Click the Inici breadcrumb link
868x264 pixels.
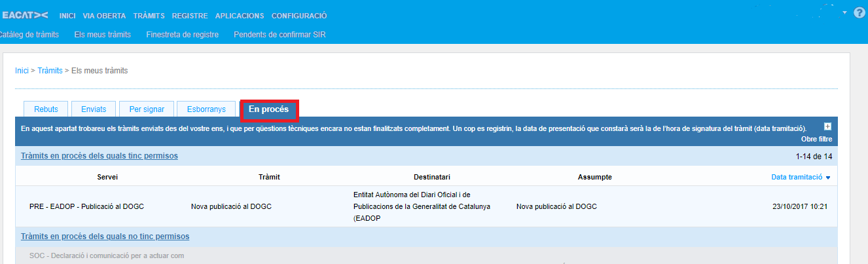pos(22,70)
